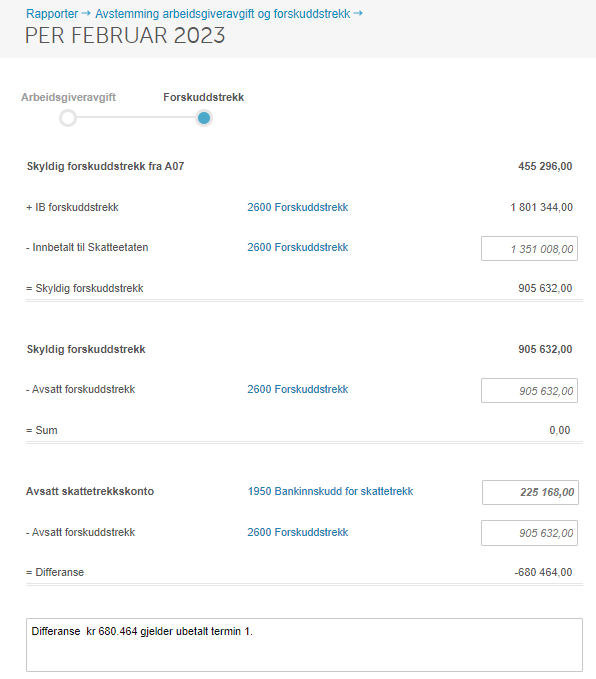The height and width of the screenshot is (679, 596).
Task: Open the Rapporter breadcrumb link
Action: click(x=52, y=14)
